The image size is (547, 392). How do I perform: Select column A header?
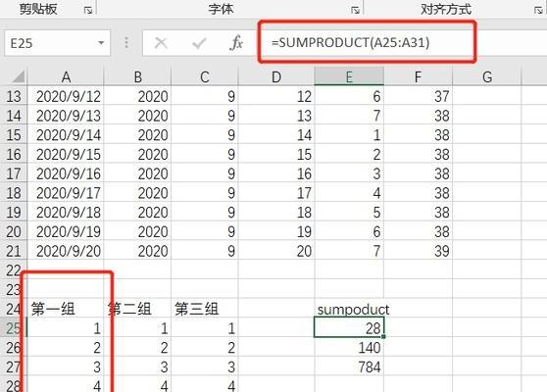pos(66,76)
